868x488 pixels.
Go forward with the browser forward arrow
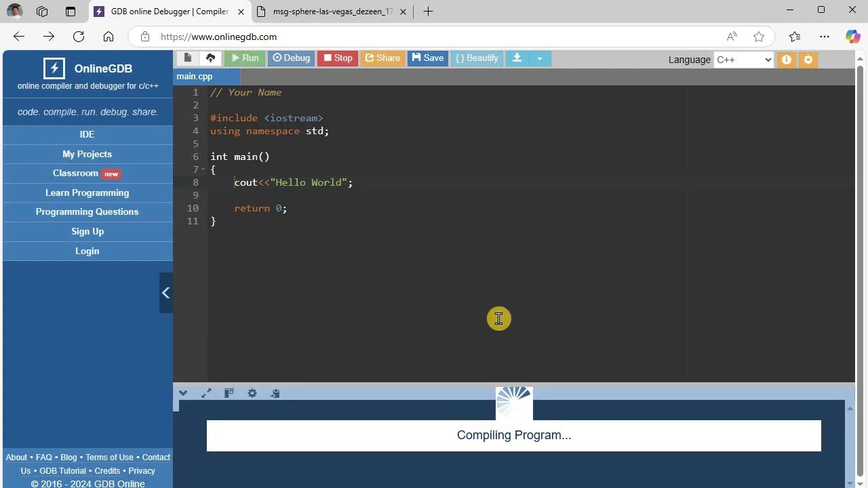(49, 37)
